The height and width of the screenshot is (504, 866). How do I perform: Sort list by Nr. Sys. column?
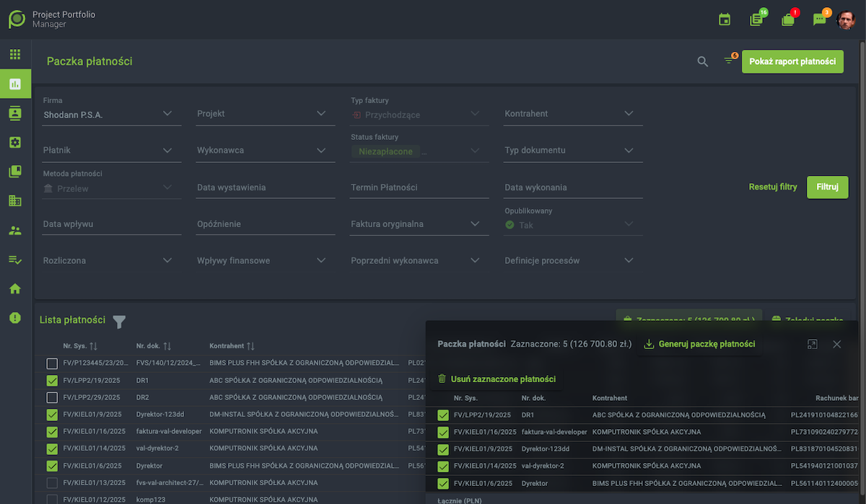coord(79,346)
